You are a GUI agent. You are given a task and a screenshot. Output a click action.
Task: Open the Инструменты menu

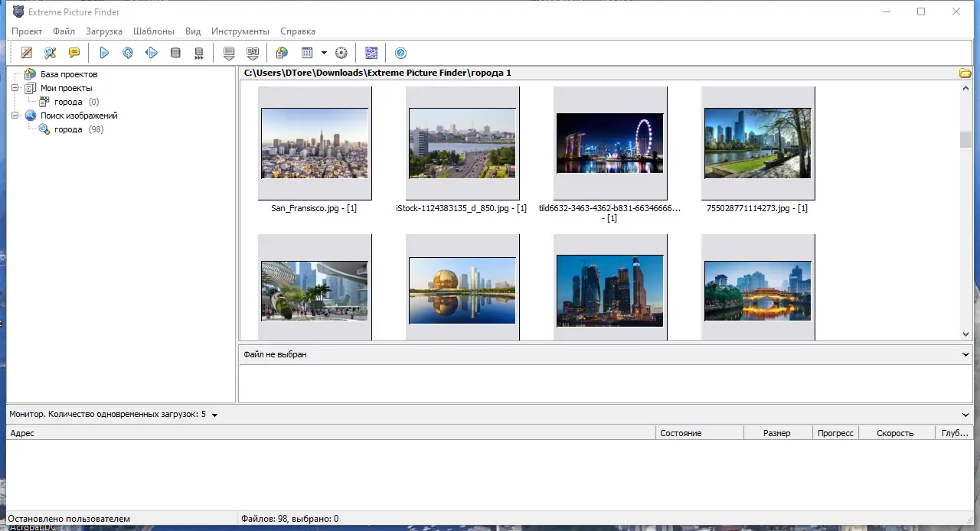click(240, 31)
